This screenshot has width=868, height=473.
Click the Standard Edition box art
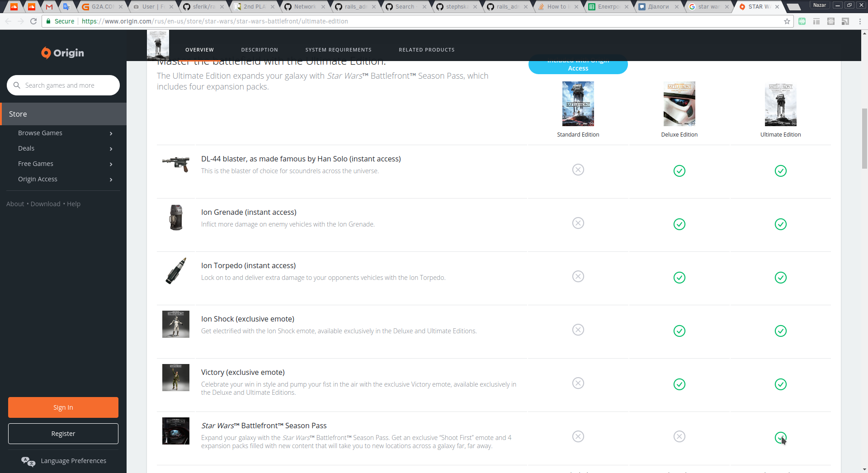coord(578,104)
